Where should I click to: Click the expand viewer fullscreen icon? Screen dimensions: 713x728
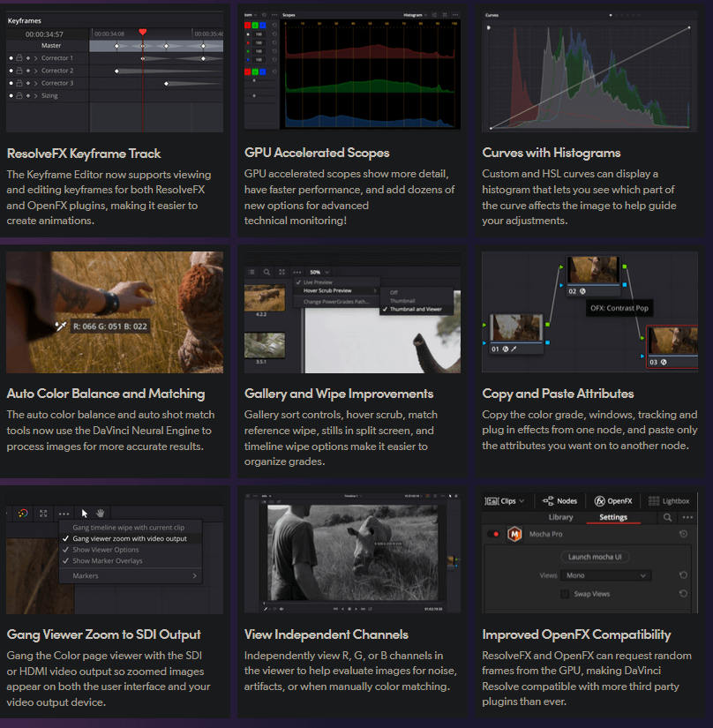tap(43, 513)
